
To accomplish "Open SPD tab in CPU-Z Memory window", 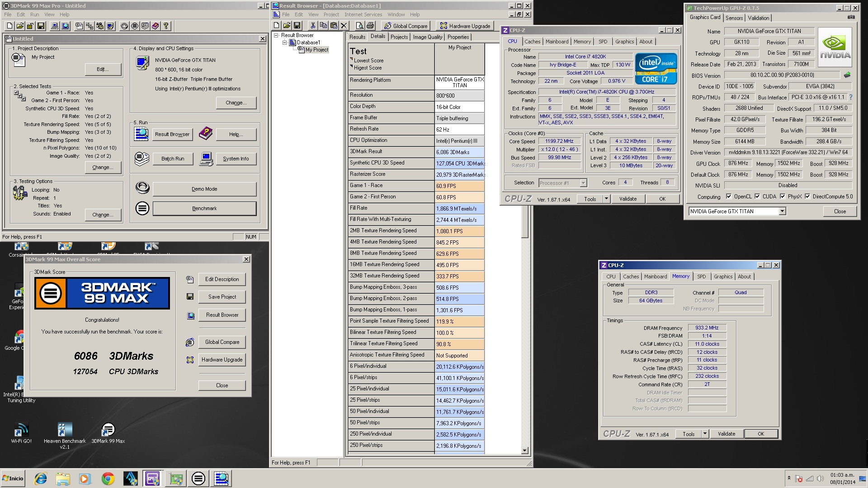I will point(701,277).
